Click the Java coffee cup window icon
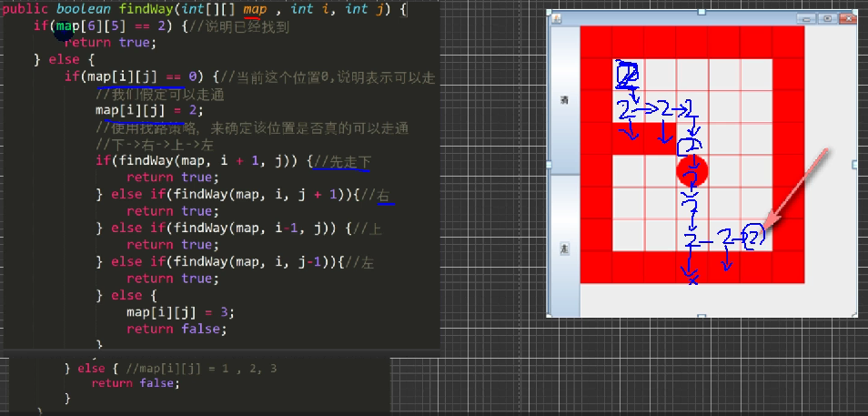Image resolution: width=868 pixels, height=416 pixels. click(x=556, y=19)
